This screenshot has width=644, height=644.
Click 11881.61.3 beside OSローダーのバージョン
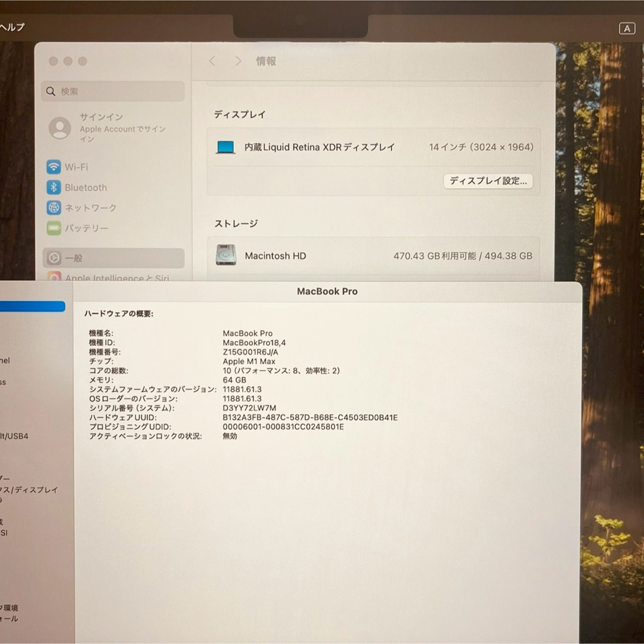pos(242,399)
